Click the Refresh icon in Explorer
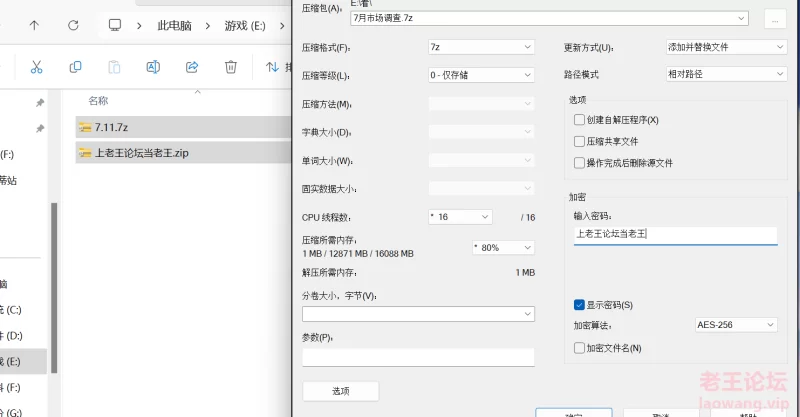 pos(73,24)
